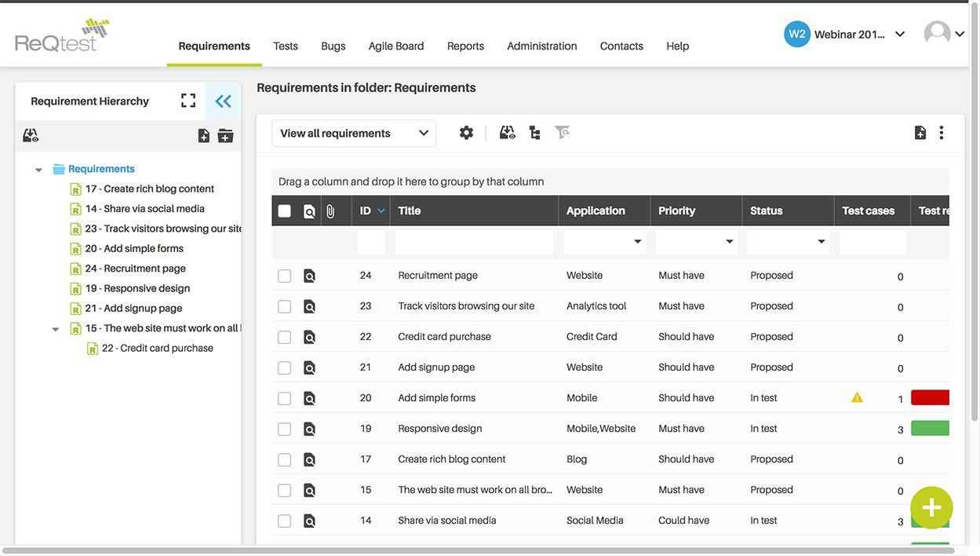This screenshot has width=980, height=556.
Task: Toggle the select-all checkbox in header
Action: pyautogui.click(x=285, y=211)
